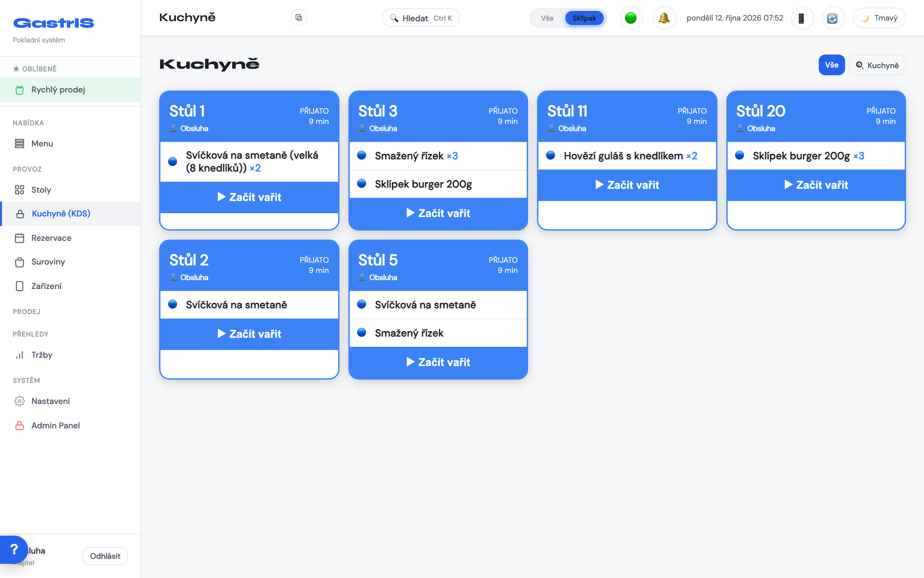Click the Stoly grid icon
Image resolution: width=924 pixels, height=578 pixels.
[x=20, y=190]
